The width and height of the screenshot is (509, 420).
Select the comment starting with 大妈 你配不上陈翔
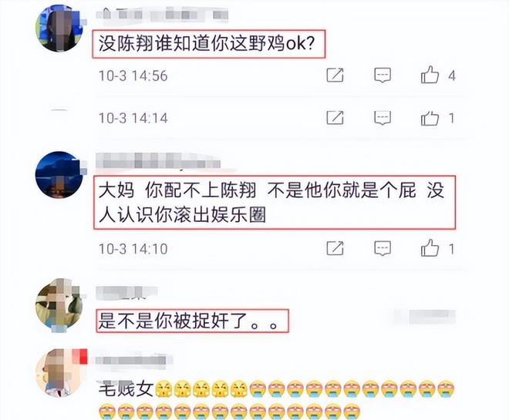pyautogui.click(x=275, y=203)
